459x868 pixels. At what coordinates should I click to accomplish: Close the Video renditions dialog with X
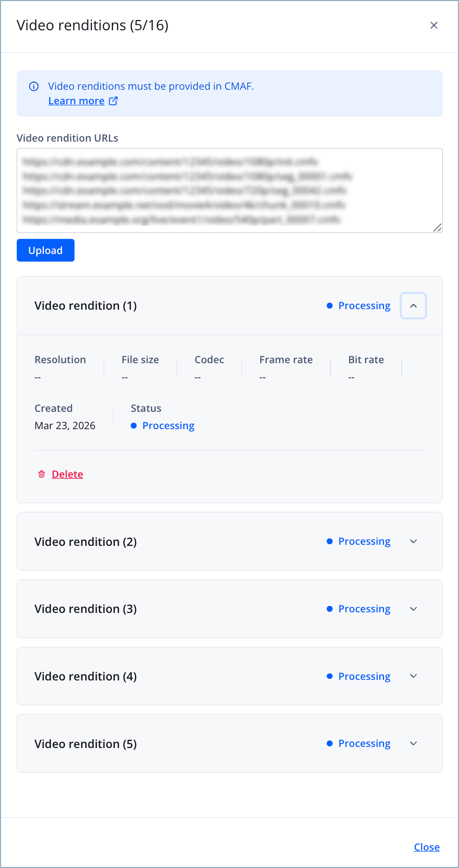coord(434,25)
